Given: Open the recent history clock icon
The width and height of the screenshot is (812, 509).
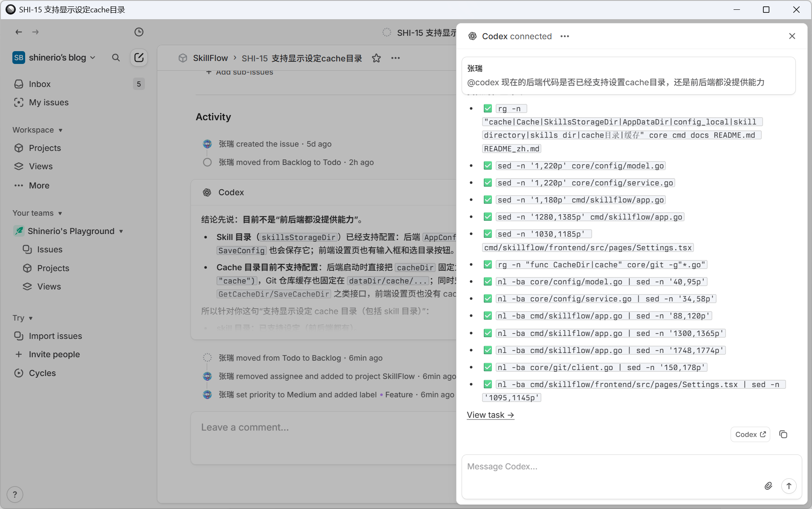Looking at the screenshot, I should 139,32.
